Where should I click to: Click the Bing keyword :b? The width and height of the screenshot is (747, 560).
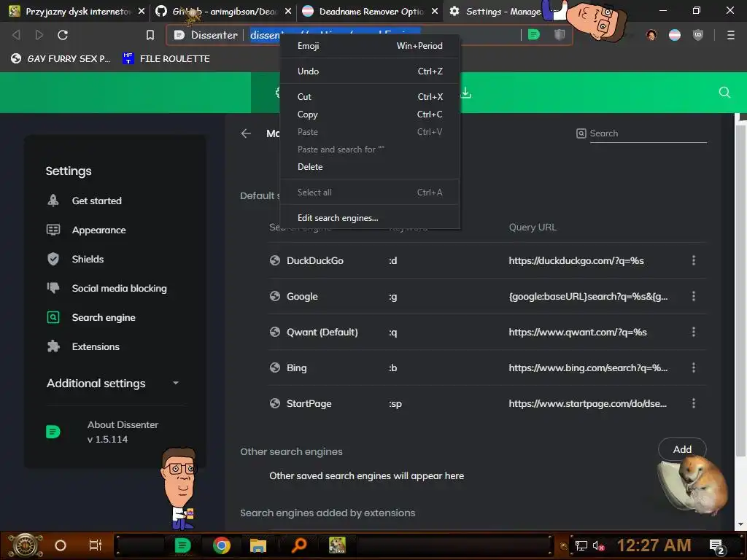tap(393, 367)
